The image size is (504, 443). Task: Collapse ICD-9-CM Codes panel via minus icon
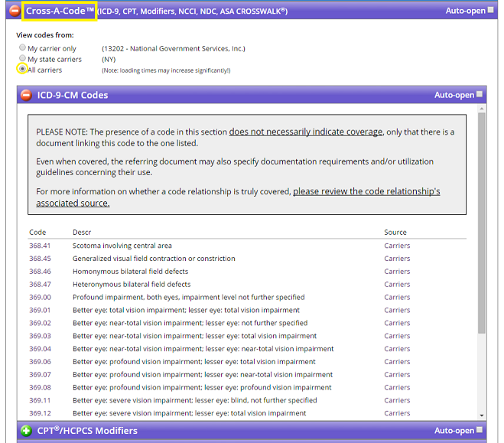pyautogui.click(x=26, y=95)
